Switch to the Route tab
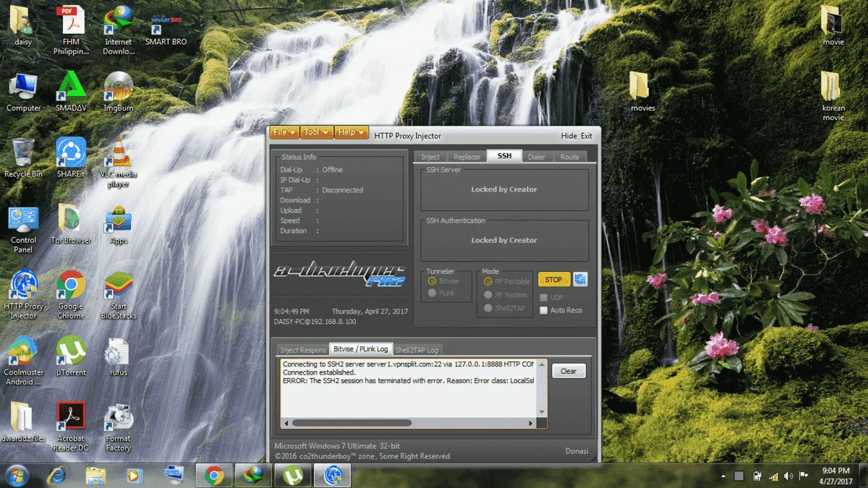Screen dimensions: 868x488 [x=569, y=156]
